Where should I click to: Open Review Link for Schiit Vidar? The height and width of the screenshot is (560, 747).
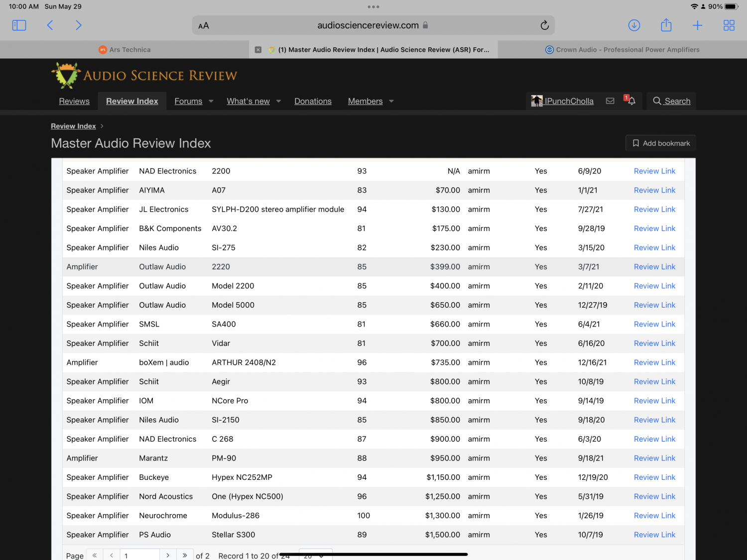pyautogui.click(x=654, y=343)
